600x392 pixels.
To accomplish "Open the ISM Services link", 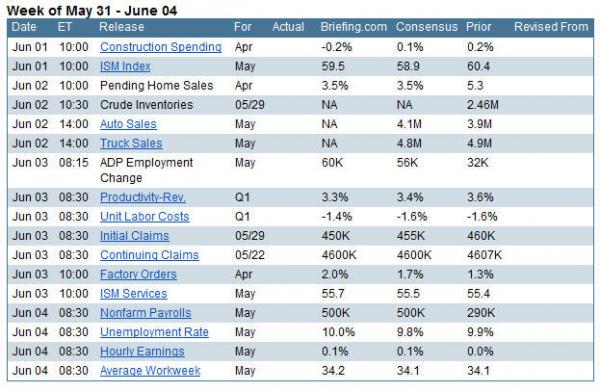I will point(134,294).
